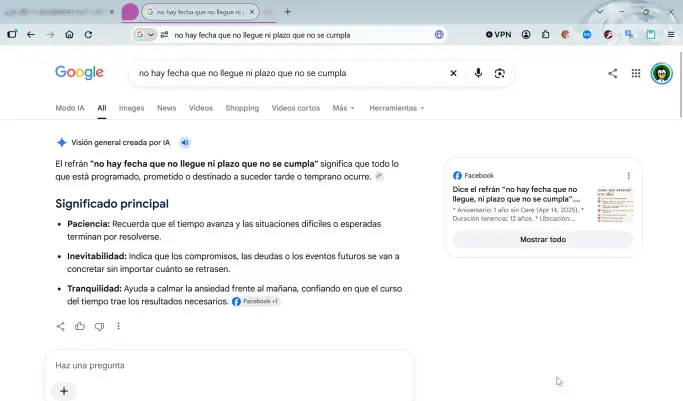Go to Google home via logo
The height and width of the screenshot is (401, 683).
[79, 72]
